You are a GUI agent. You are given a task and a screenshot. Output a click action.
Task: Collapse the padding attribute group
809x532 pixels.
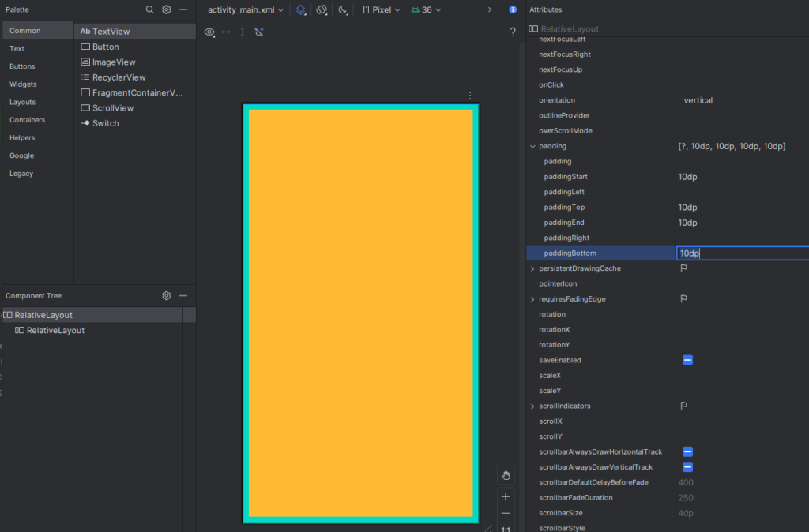pos(532,146)
